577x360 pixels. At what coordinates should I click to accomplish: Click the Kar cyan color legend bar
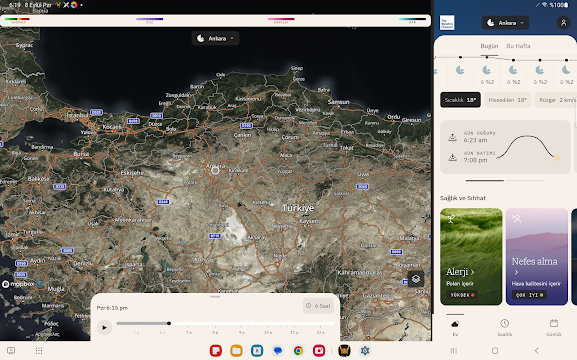413,19
